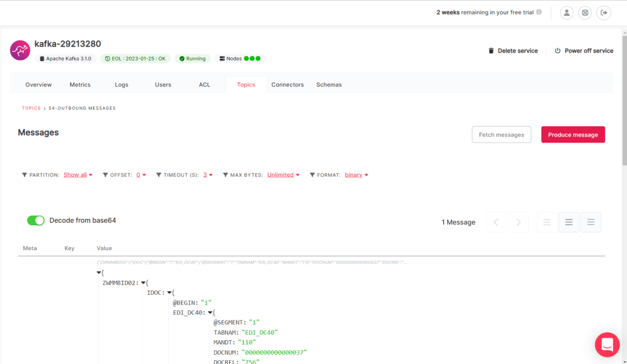Click the Fetch messages button
The height and width of the screenshot is (364, 627).
tap(501, 135)
